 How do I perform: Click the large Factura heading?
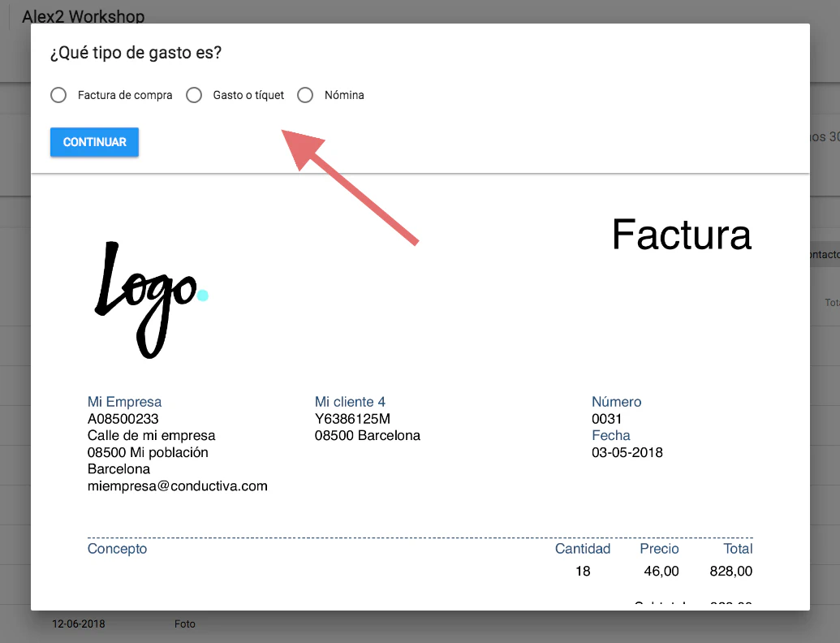coord(681,235)
